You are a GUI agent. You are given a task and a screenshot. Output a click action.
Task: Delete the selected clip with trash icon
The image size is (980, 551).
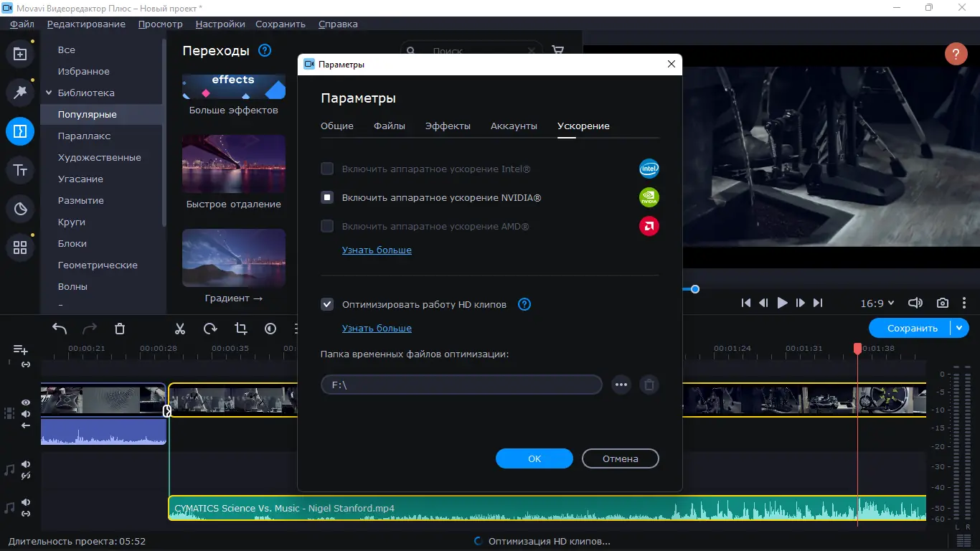point(120,329)
